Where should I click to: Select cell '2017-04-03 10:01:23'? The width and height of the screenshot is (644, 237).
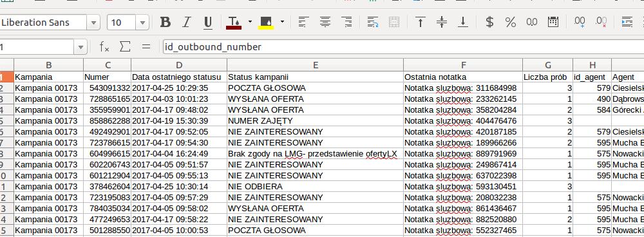(x=179, y=99)
